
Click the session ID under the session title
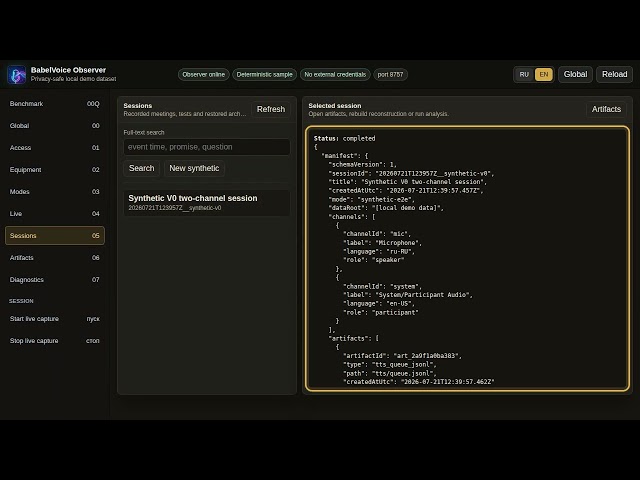click(175, 208)
